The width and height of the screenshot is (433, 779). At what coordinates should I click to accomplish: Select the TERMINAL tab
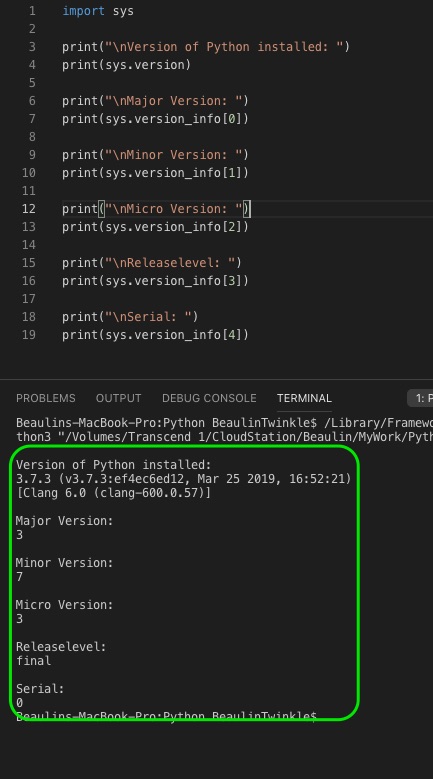[x=304, y=398]
